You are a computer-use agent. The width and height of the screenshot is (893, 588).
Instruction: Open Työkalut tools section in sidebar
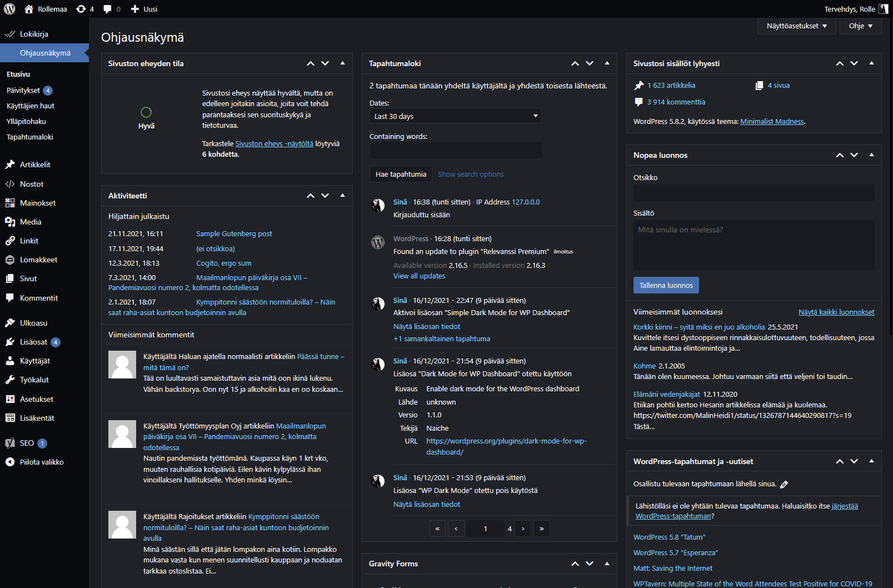34,380
